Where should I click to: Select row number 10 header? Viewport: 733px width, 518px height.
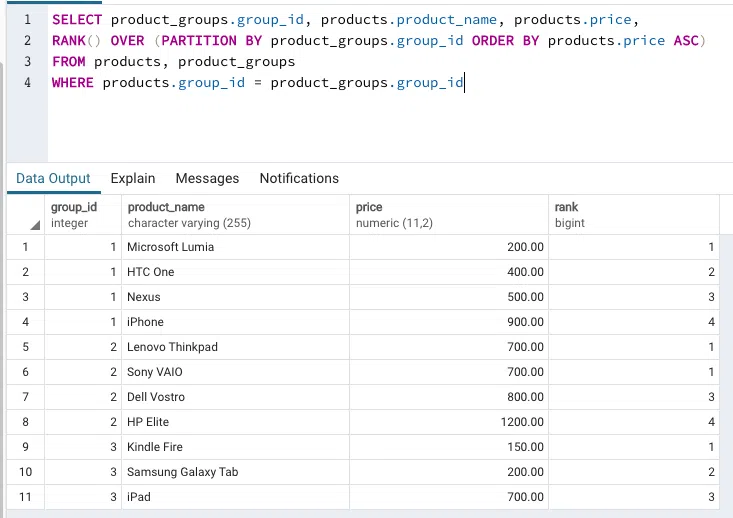(x=25, y=472)
